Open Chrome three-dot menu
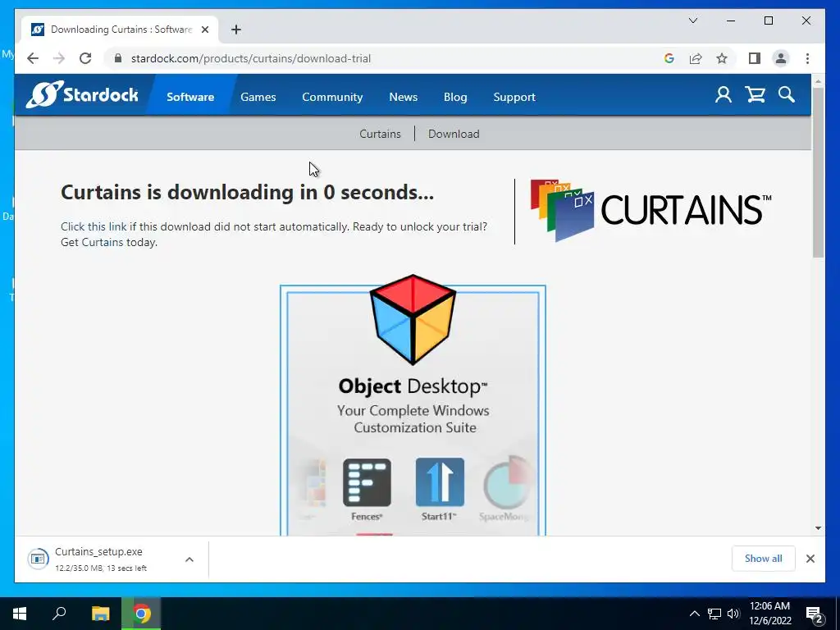Viewport: 840px width, 630px height. [x=807, y=58]
